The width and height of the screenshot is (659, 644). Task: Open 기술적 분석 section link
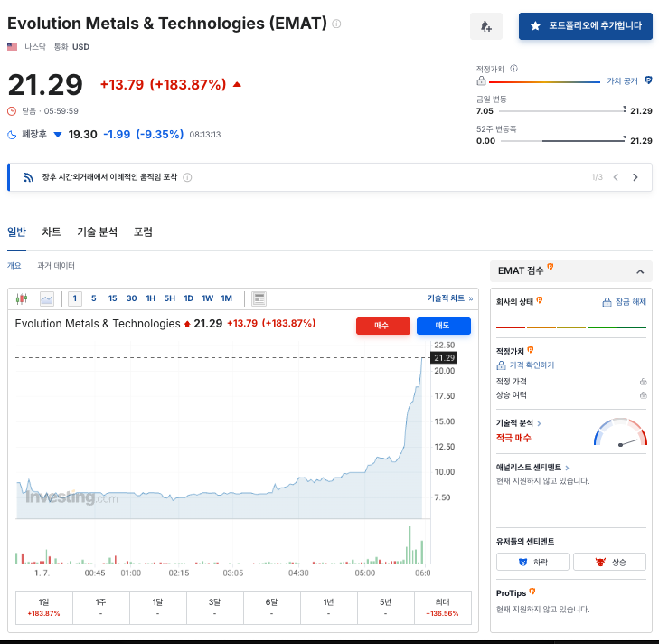518,423
